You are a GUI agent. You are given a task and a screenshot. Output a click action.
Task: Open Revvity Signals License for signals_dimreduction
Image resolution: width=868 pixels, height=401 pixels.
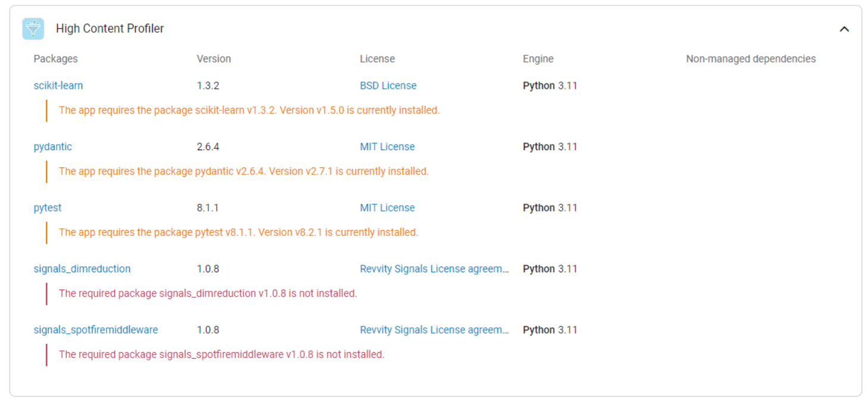pos(435,269)
